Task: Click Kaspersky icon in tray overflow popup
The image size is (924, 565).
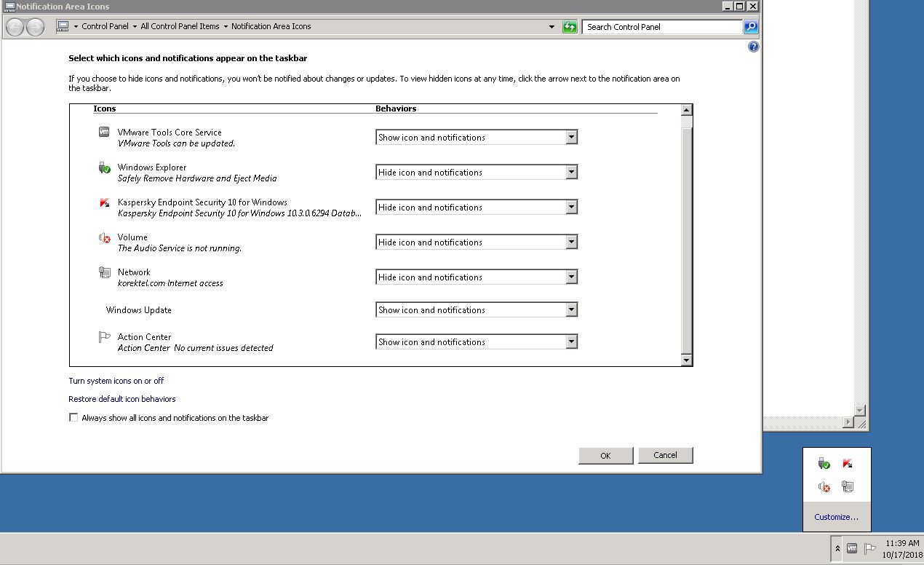Action: [x=847, y=464]
